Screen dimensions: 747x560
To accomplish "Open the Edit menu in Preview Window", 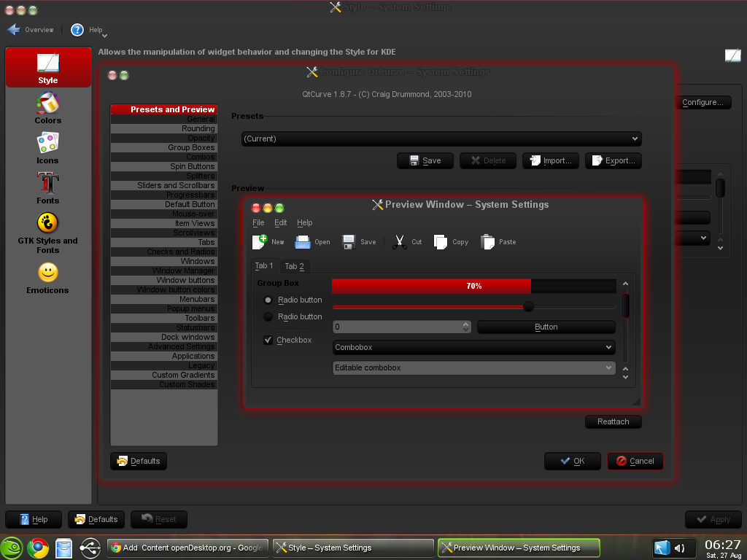I will 280,222.
